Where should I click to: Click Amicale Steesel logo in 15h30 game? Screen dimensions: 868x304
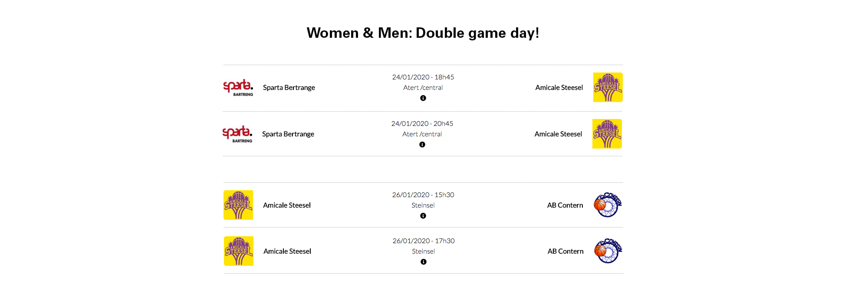point(238,205)
